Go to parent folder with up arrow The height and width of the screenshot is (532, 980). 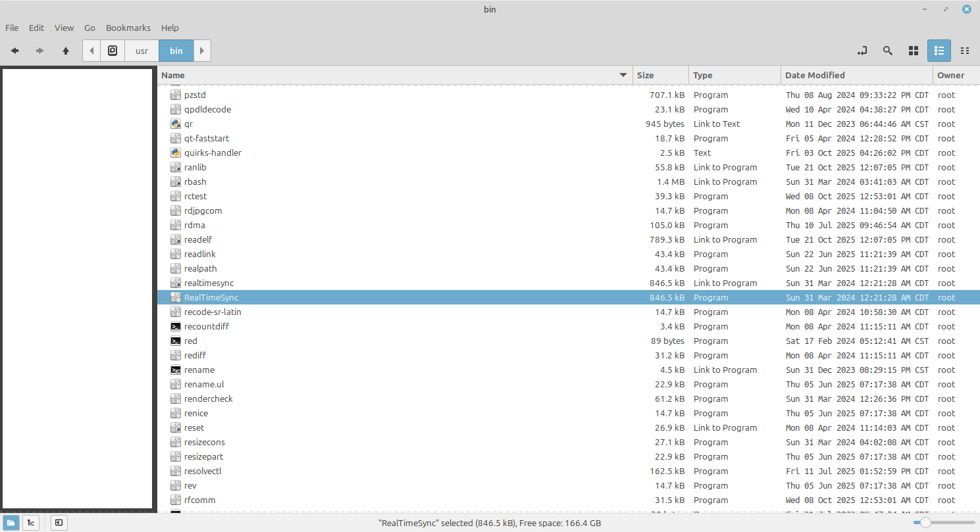[66, 51]
